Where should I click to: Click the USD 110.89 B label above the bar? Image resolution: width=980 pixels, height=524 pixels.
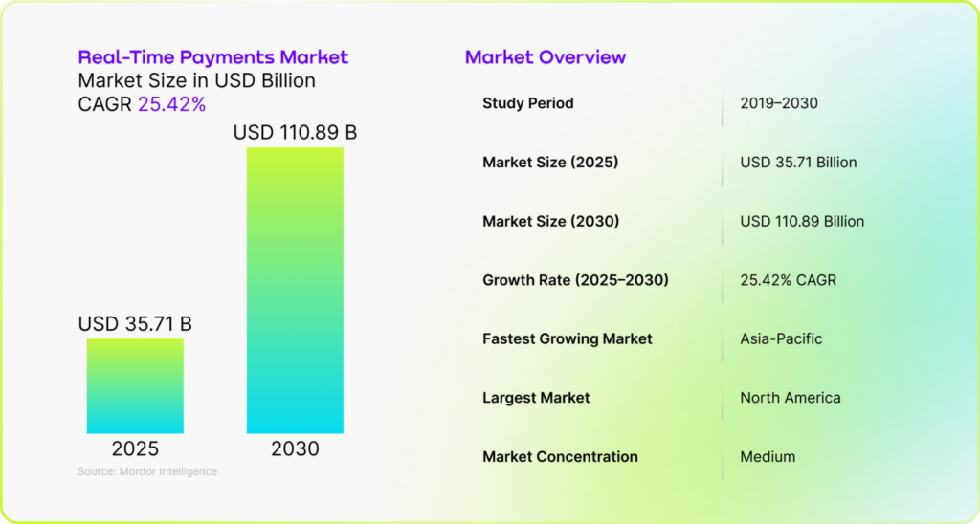click(295, 132)
